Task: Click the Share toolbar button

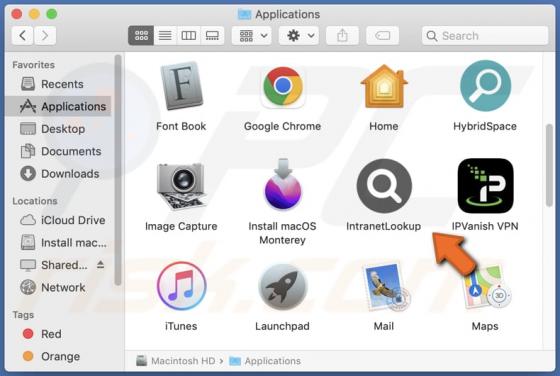Action: [x=342, y=35]
